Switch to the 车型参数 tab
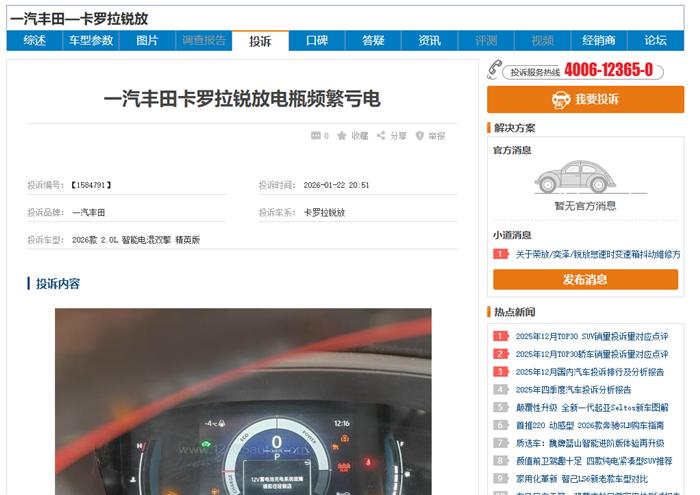Screen dimensions: 700x495 click(x=91, y=41)
